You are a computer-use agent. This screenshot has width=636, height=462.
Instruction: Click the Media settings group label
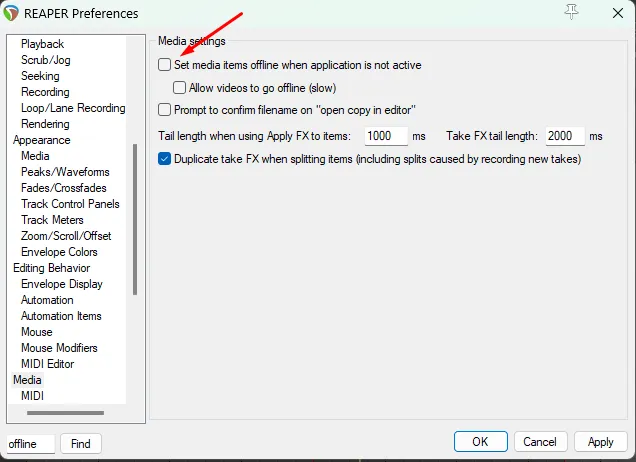(191, 41)
